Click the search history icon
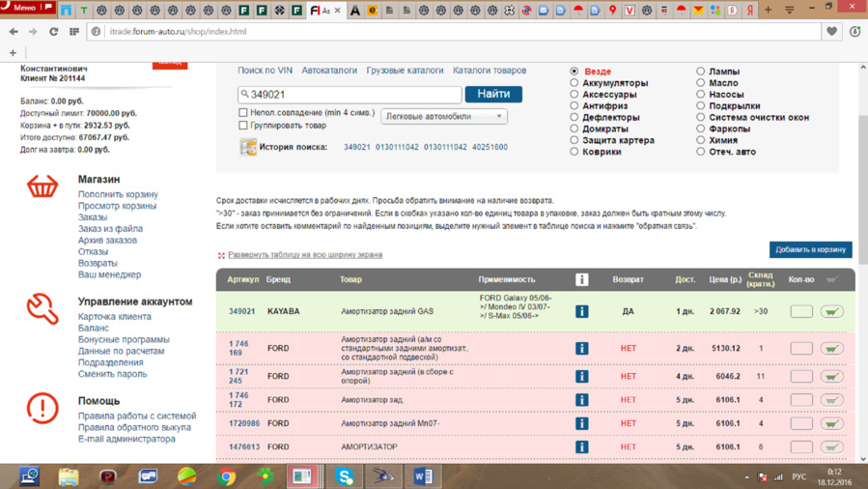 point(248,147)
